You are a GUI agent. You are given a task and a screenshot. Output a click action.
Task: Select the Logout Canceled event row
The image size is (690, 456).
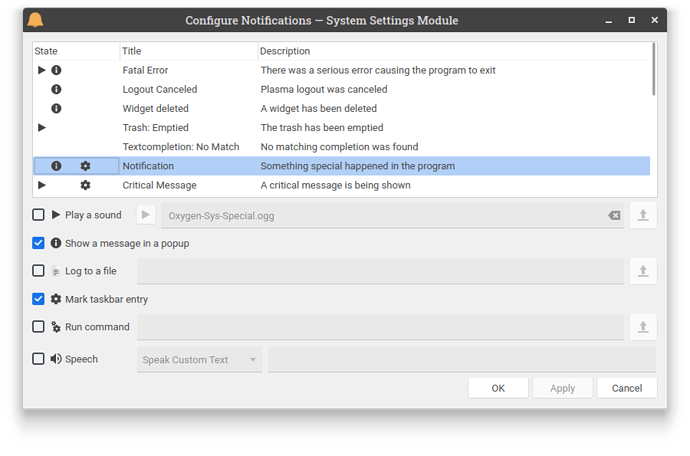point(341,89)
